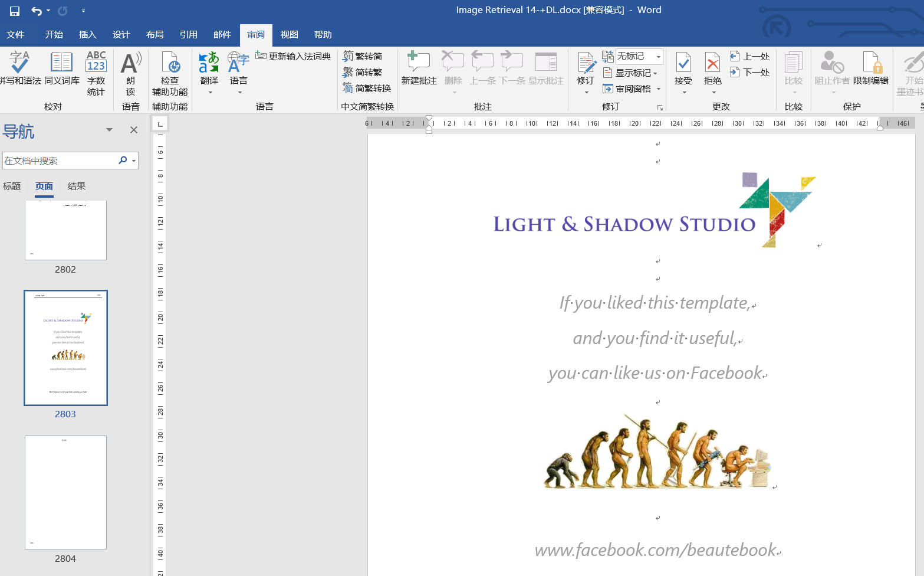
Task: Switch to the View (视图) tab
Action: [290, 35]
